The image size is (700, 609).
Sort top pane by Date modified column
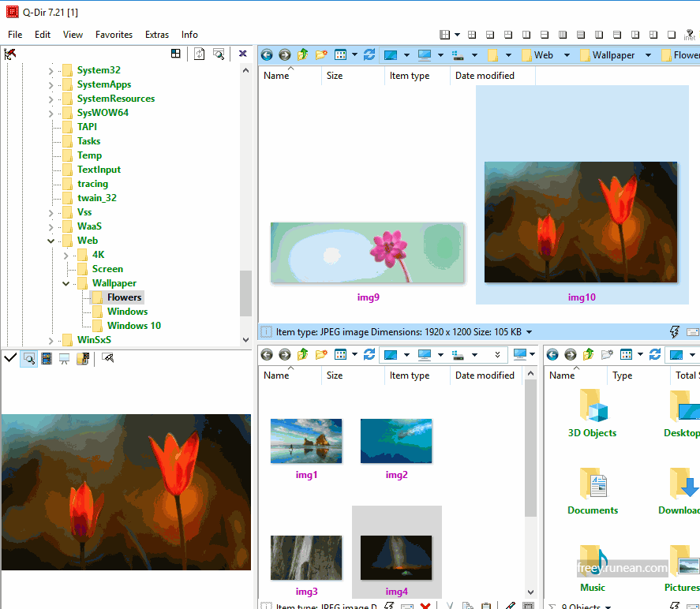(x=492, y=76)
